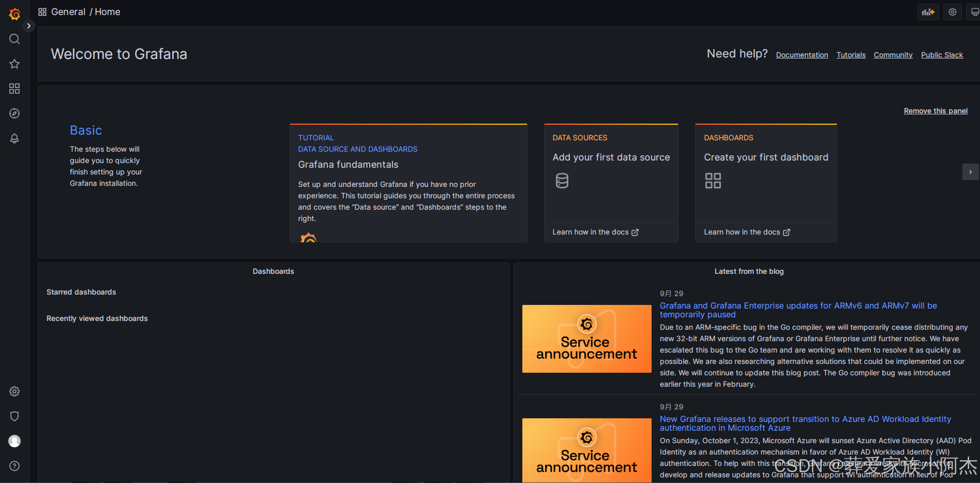The width and height of the screenshot is (980, 483).
Task: Click the Grafana icon on tutorial card
Action: tap(308, 238)
